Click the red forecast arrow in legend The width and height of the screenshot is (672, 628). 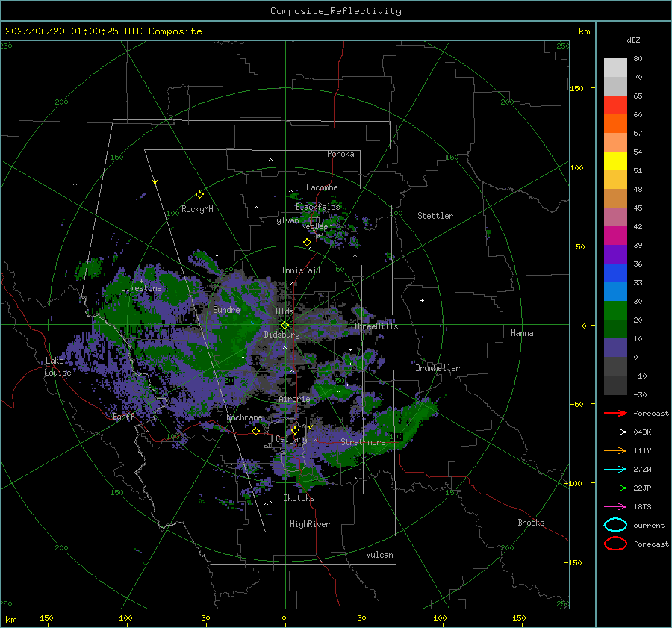[x=615, y=413]
